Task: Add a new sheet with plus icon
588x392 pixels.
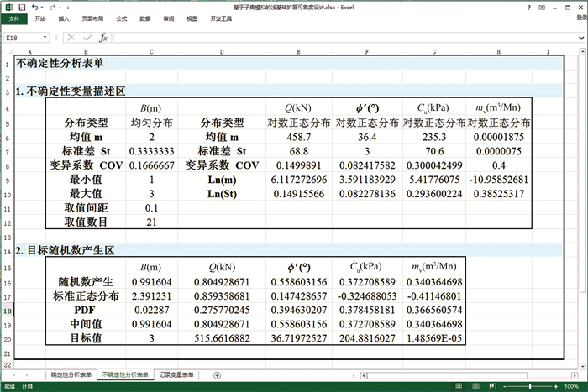Action: 218,375
